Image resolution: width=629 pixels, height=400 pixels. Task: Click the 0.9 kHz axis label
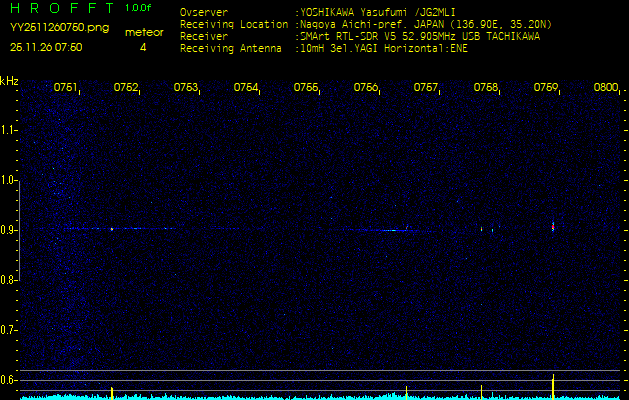(x=8, y=230)
